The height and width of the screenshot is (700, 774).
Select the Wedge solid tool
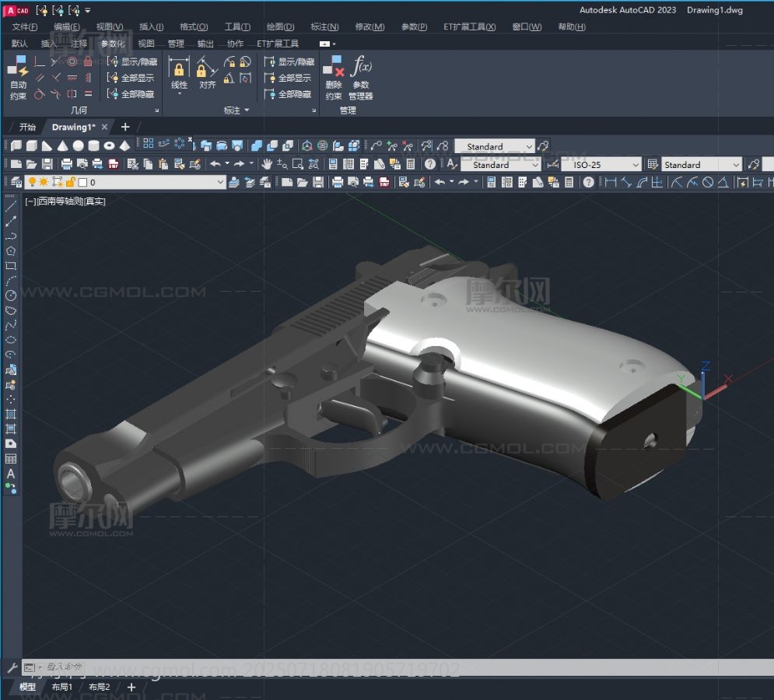[x=47, y=145]
